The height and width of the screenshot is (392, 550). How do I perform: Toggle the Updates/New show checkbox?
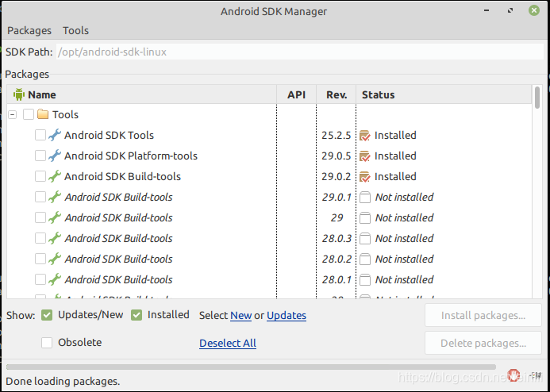tap(47, 315)
